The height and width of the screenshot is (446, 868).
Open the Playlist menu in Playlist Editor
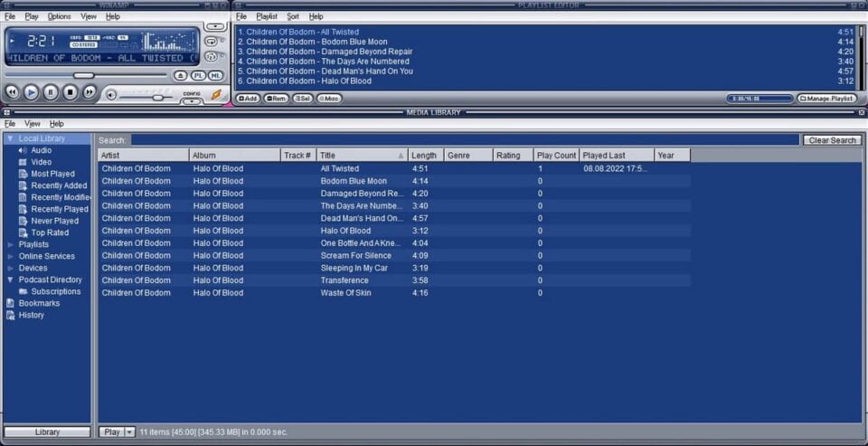(x=267, y=16)
